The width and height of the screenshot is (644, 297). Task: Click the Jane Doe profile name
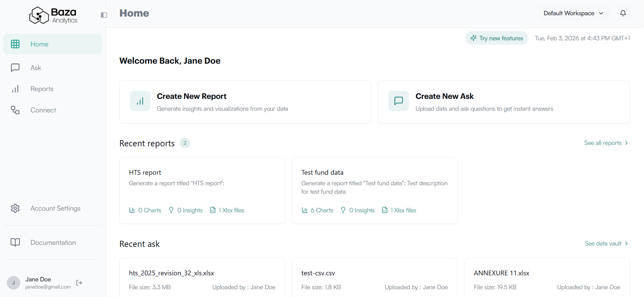(38, 279)
